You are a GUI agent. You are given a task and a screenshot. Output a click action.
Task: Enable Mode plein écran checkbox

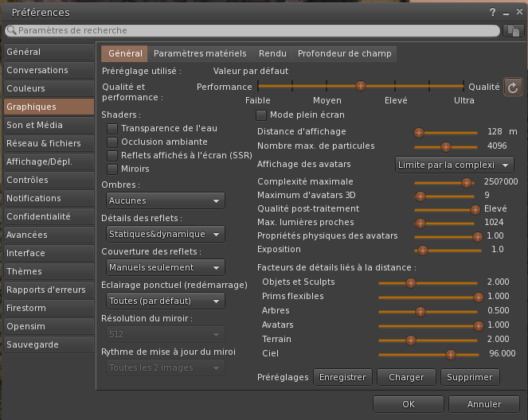[261, 115]
